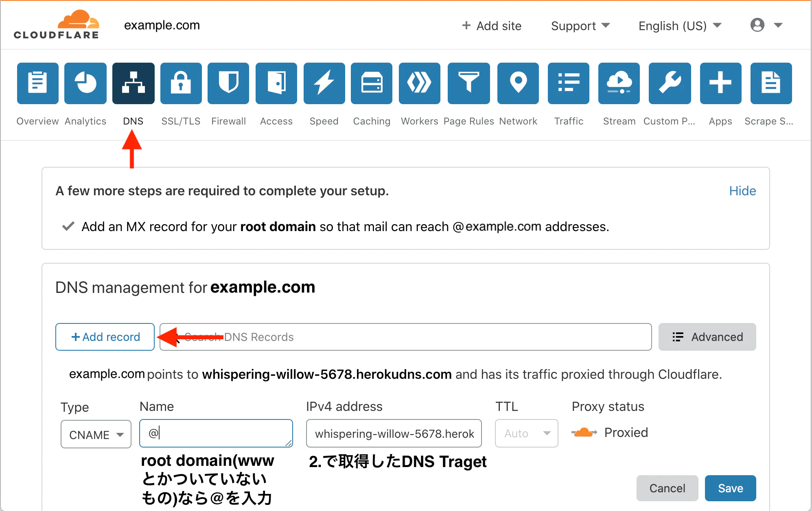Open the Access door icon

coord(276,83)
